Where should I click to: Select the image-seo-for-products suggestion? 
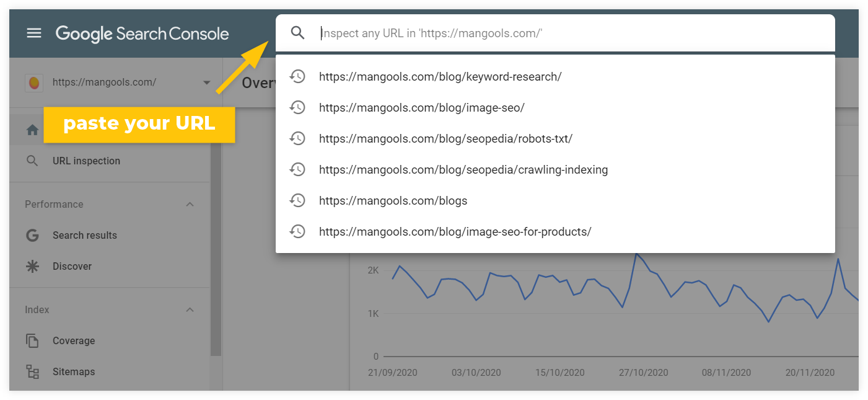pyautogui.click(x=455, y=231)
